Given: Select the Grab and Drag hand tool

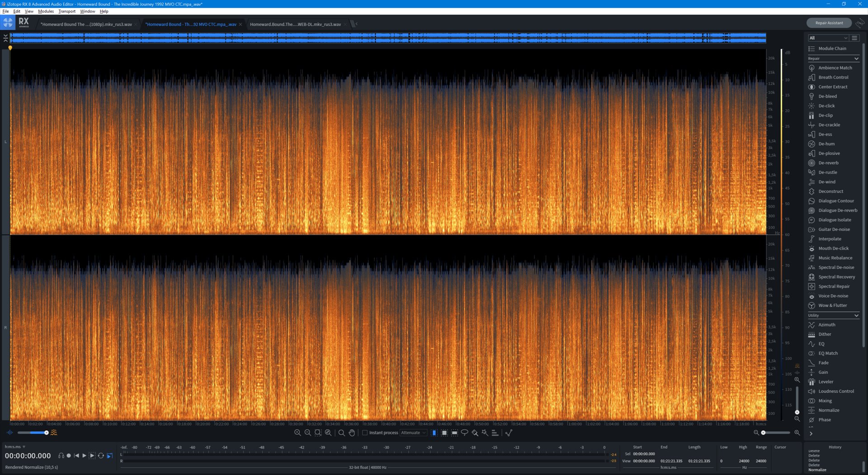Looking at the screenshot, I should pos(352,433).
